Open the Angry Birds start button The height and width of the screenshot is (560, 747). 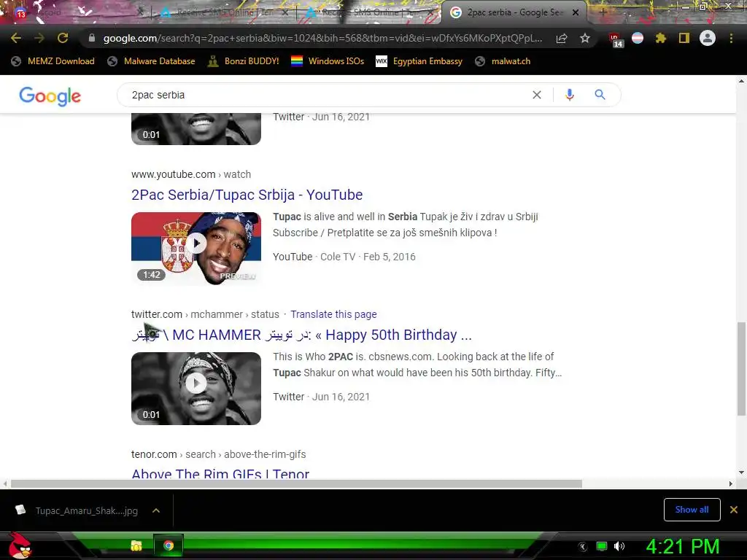point(20,545)
